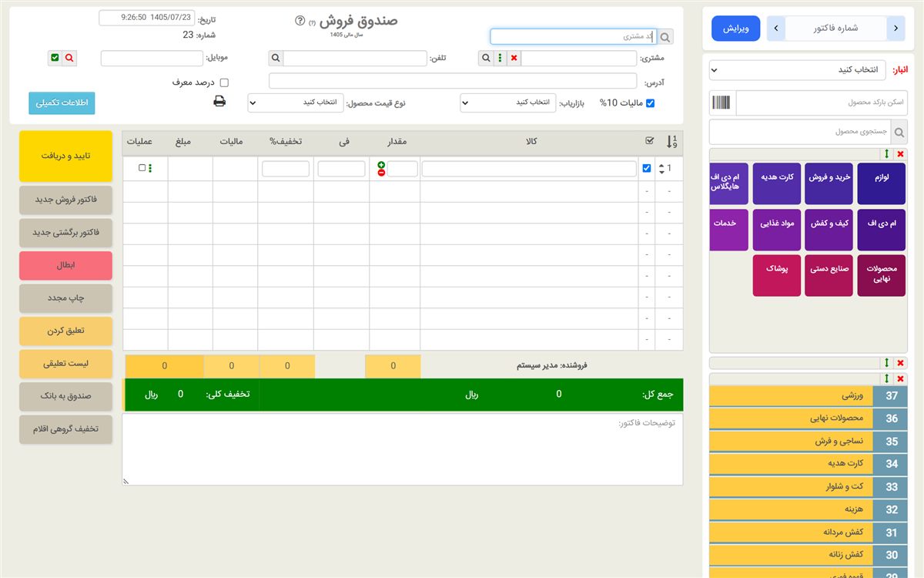Select the ام دی اف category tile
924x578 pixels.
[x=882, y=230]
